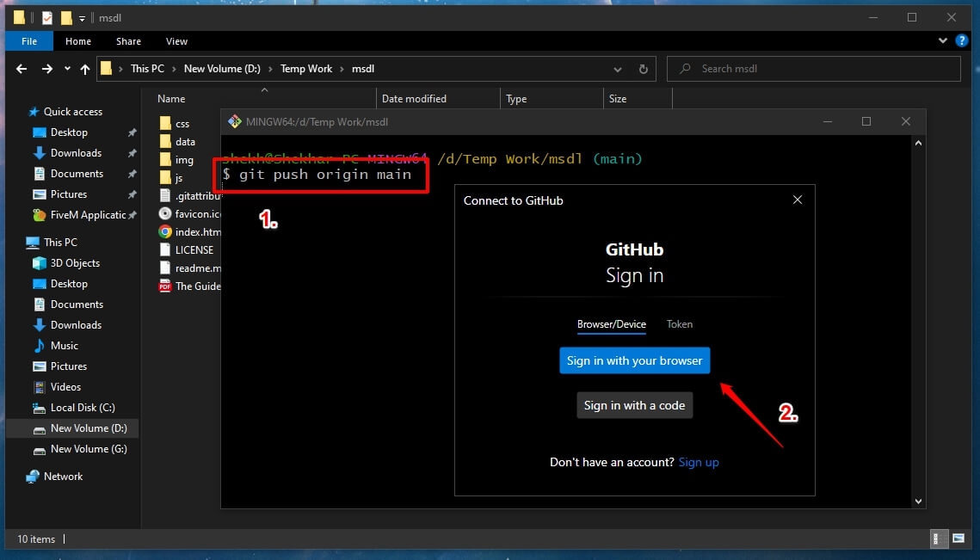
Task: Open the View ribbon tab
Action: pyautogui.click(x=176, y=41)
